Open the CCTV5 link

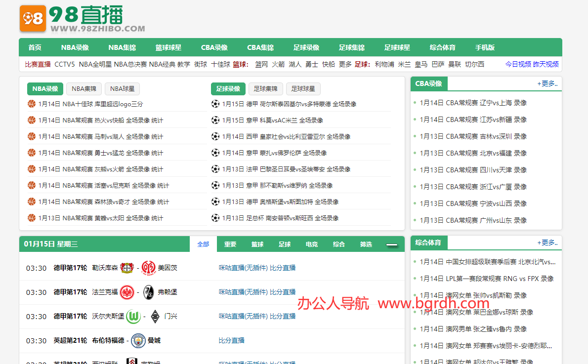pyautogui.click(x=65, y=65)
